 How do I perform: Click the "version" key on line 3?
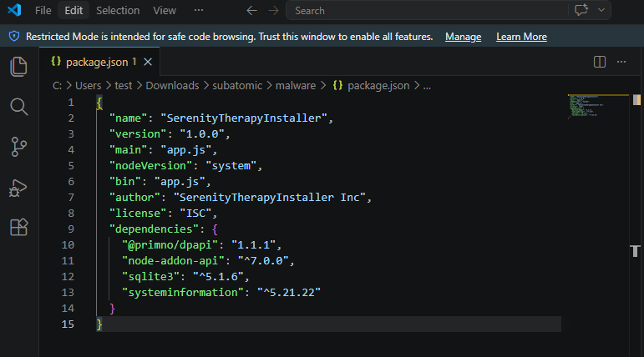(138, 133)
